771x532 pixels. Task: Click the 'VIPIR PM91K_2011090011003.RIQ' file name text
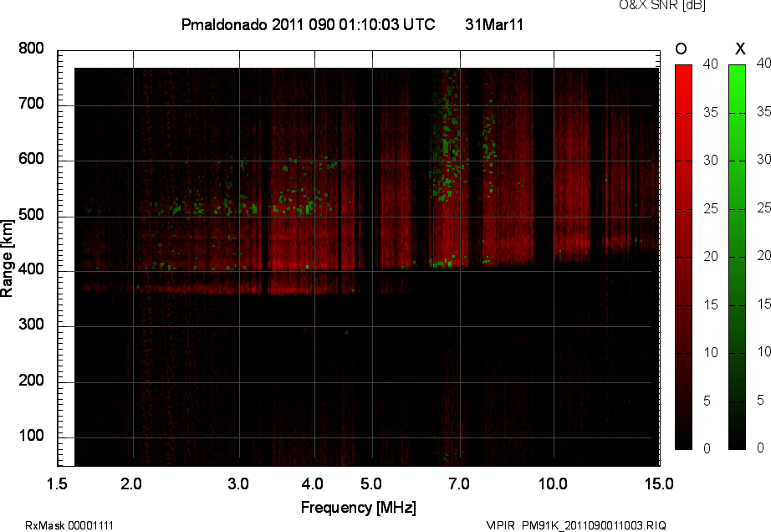coord(576,525)
